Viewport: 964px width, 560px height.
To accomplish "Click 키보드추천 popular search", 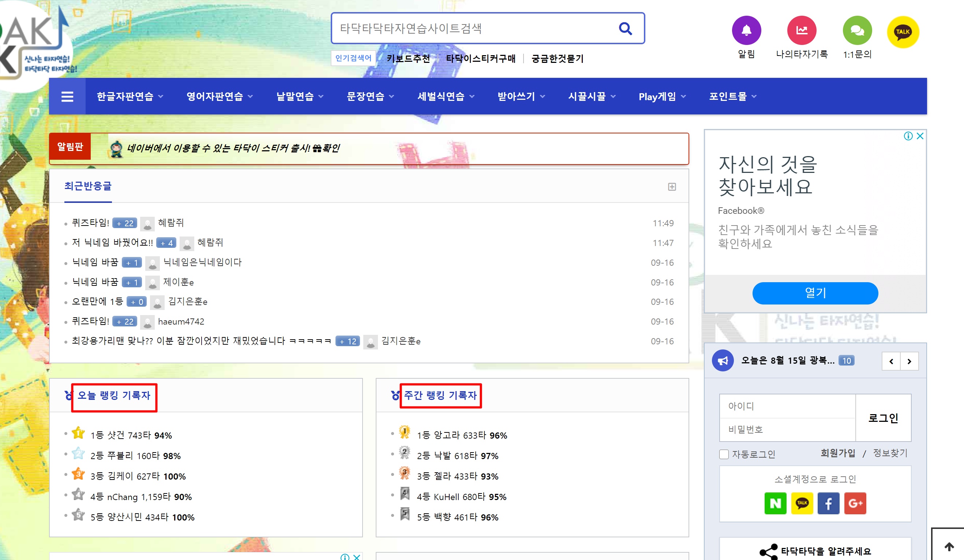I will coord(408,58).
